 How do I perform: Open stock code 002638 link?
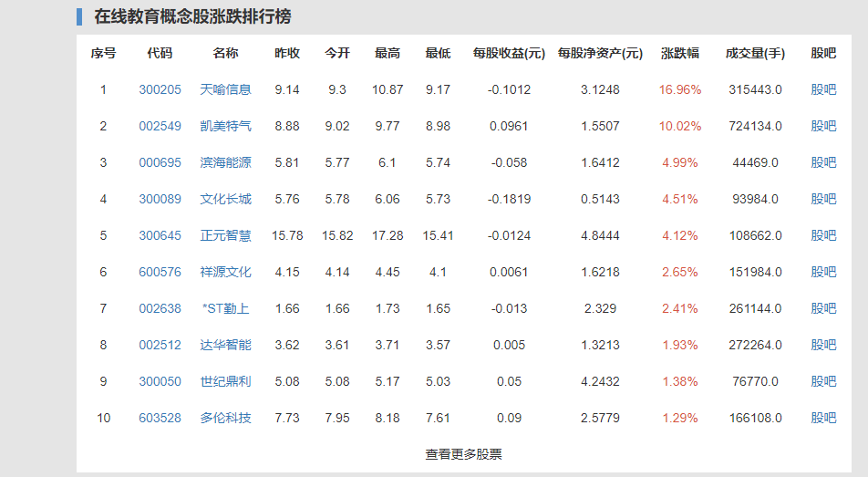point(160,308)
